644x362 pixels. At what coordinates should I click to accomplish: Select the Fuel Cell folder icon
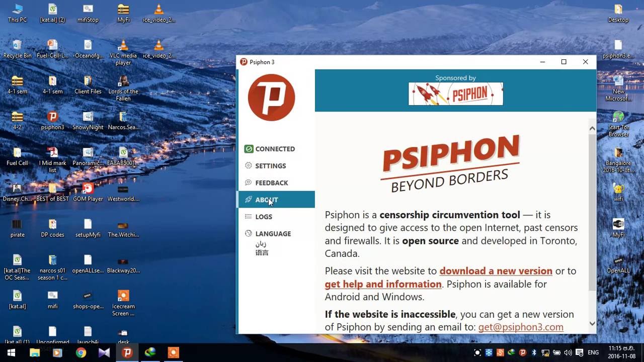pos(18,157)
